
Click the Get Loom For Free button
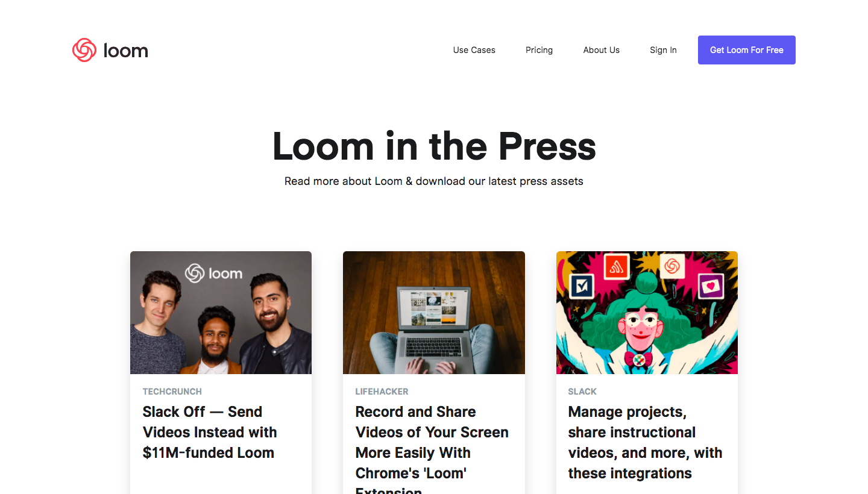click(746, 50)
